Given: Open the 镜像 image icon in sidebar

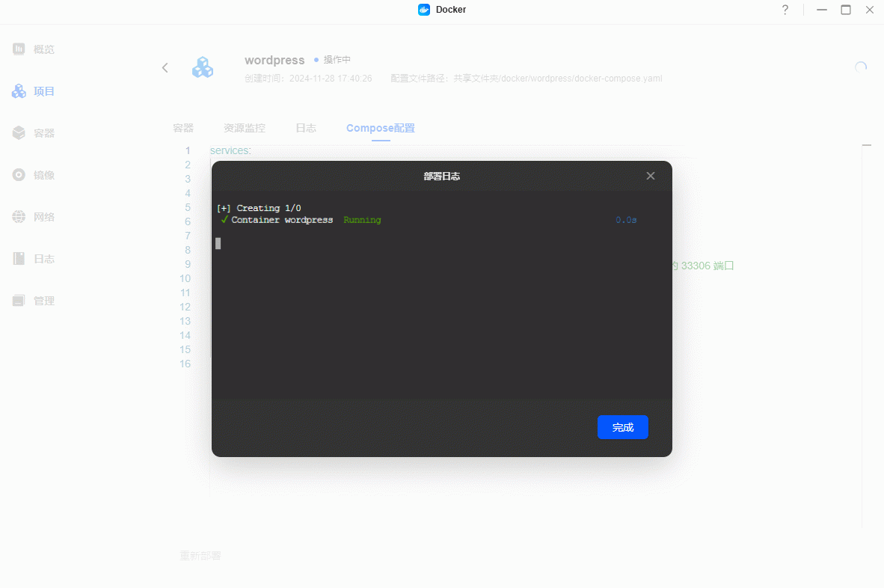Looking at the screenshot, I should click(19, 175).
